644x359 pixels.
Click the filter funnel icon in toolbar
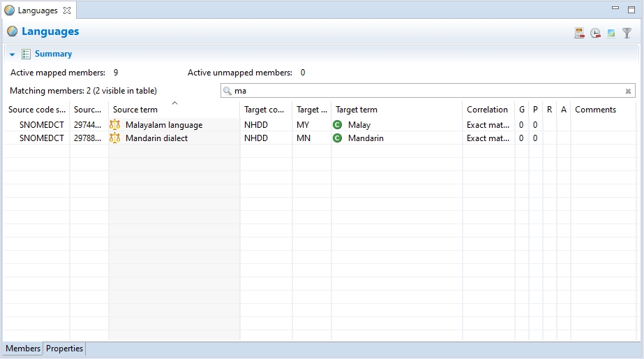627,33
